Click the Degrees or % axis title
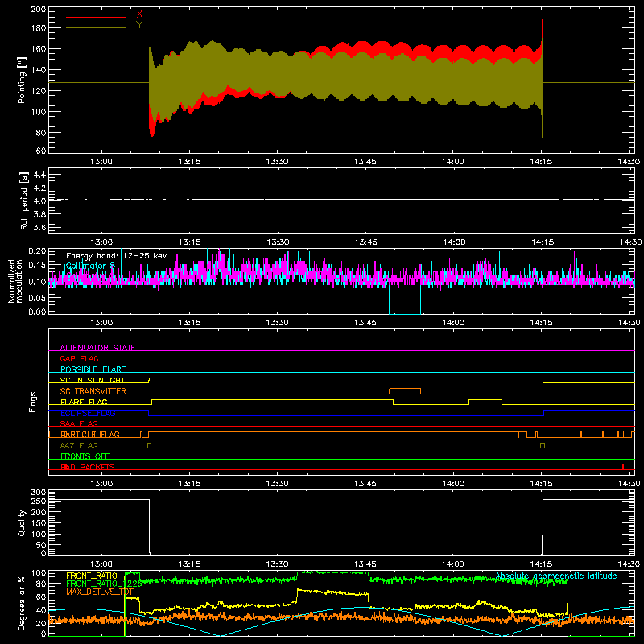 (x=22, y=603)
